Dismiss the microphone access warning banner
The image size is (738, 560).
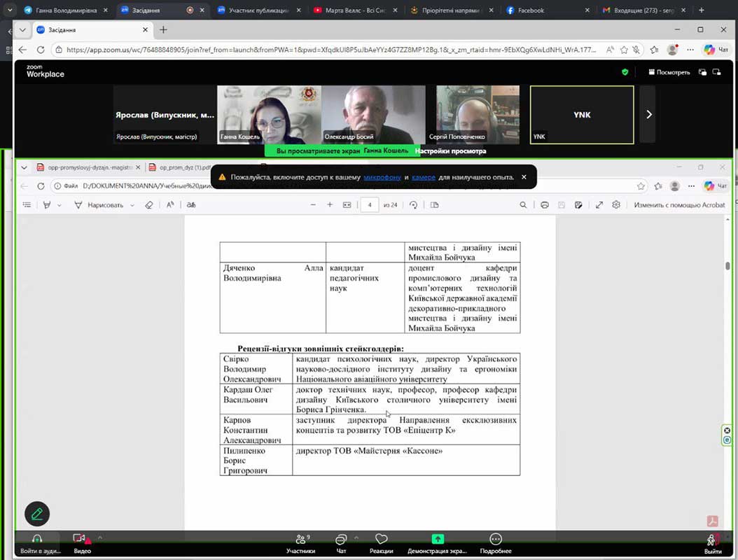pyautogui.click(x=524, y=177)
